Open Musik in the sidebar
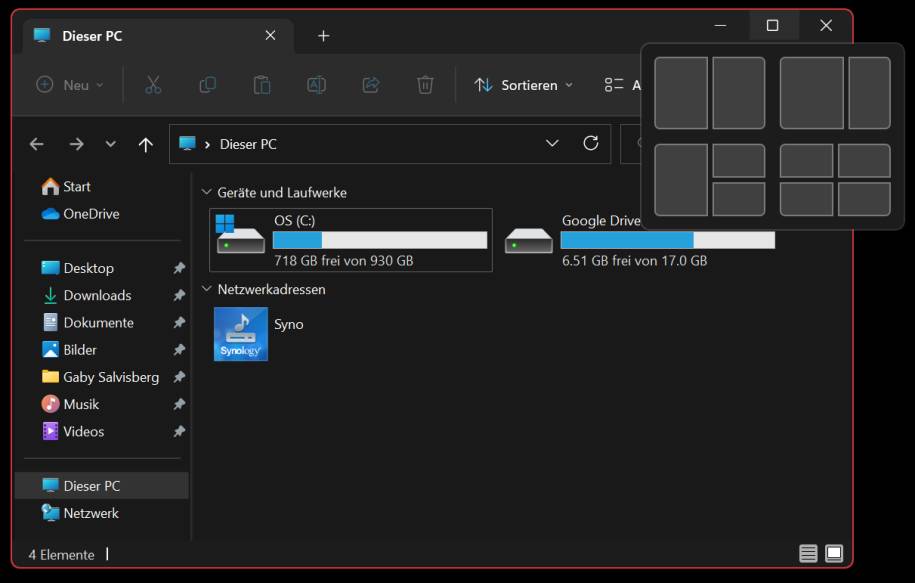The width and height of the screenshot is (915, 583). 70,404
